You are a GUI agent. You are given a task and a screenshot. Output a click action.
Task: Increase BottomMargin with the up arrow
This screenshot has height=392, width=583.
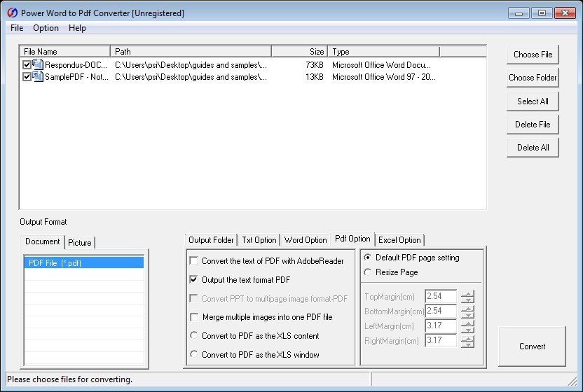(468, 309)
